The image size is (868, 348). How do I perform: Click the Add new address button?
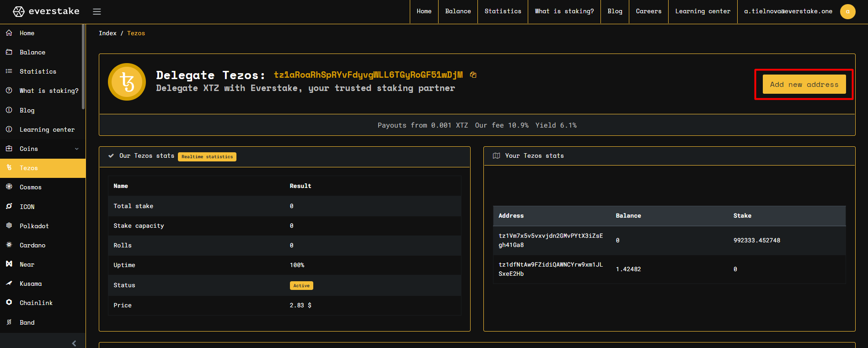coord(804,85)
